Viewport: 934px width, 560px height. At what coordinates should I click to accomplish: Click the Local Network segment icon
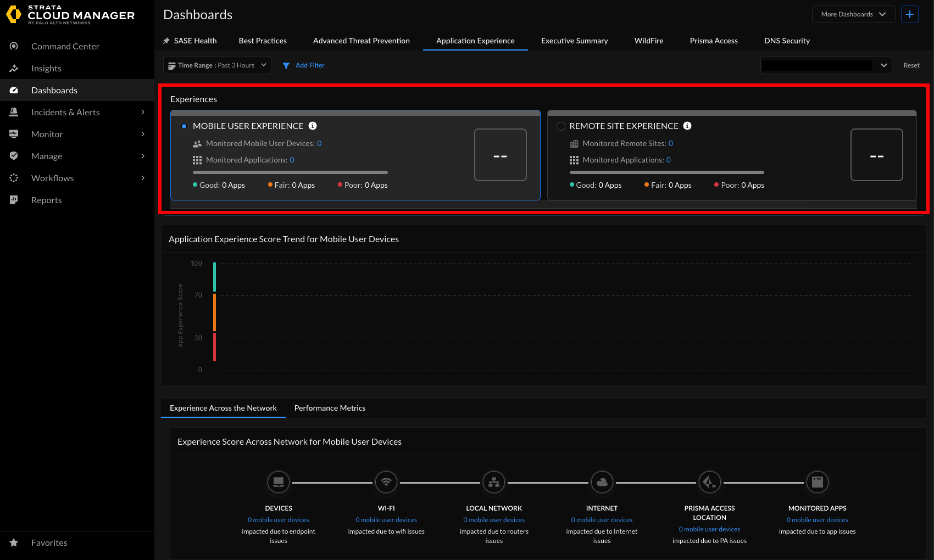(494, 482)
